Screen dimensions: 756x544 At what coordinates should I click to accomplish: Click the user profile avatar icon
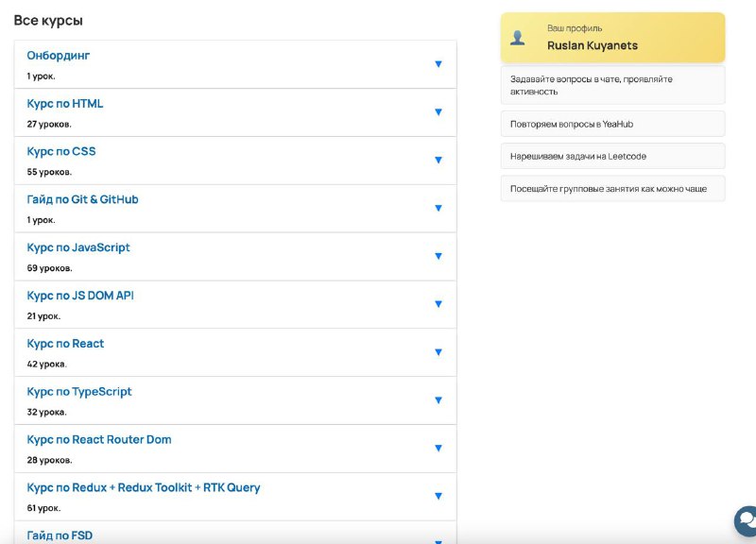(x=517, y=38)
